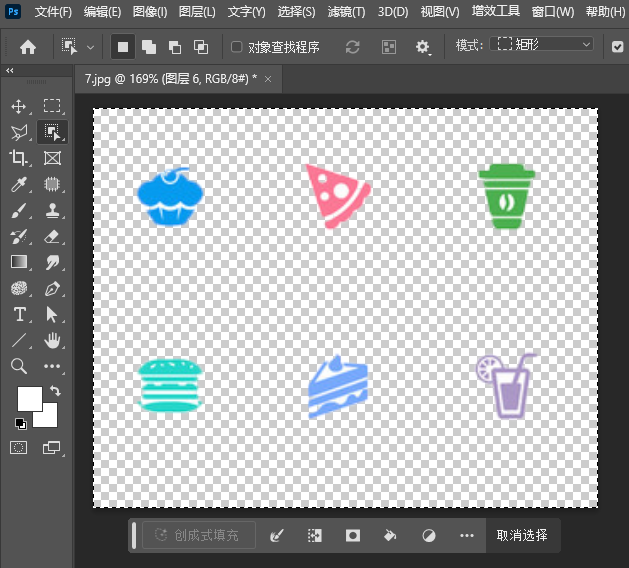Enable the 对象查找程序 checkbox
This screenshot has height=568, width=629.
[236, 47]
